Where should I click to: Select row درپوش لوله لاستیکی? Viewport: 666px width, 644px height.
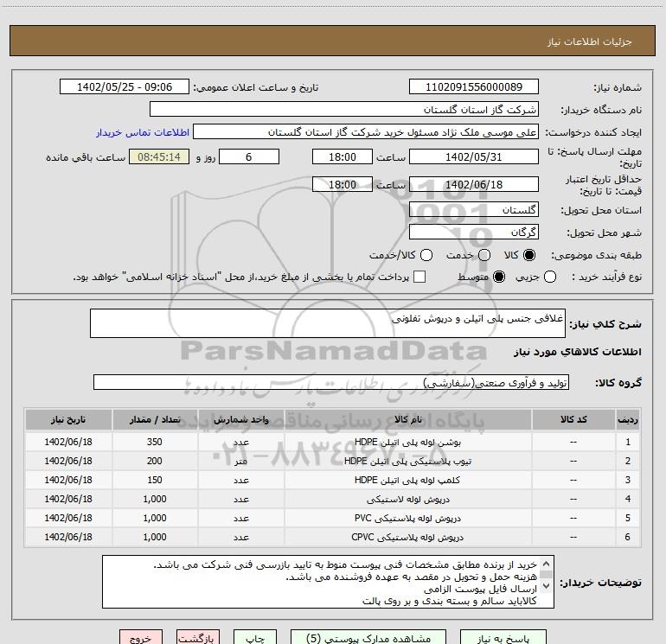[333, 500]
